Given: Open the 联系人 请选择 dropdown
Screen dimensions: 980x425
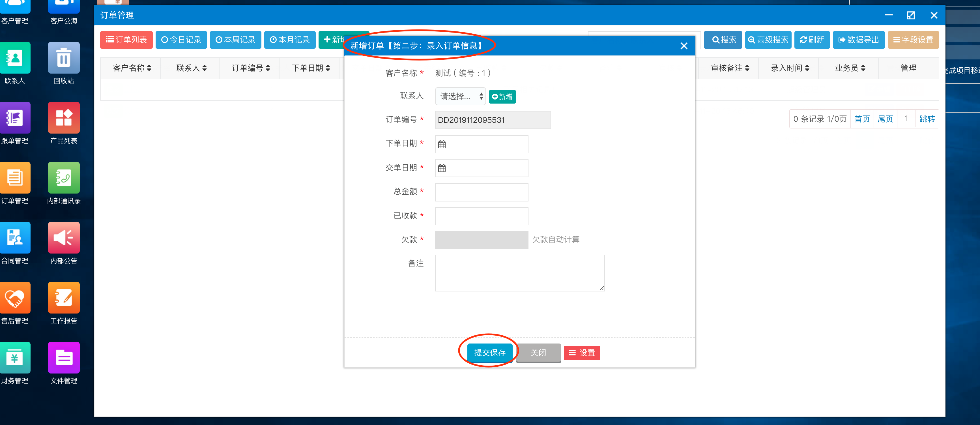Looking at the screenshot, I should 460,96.
